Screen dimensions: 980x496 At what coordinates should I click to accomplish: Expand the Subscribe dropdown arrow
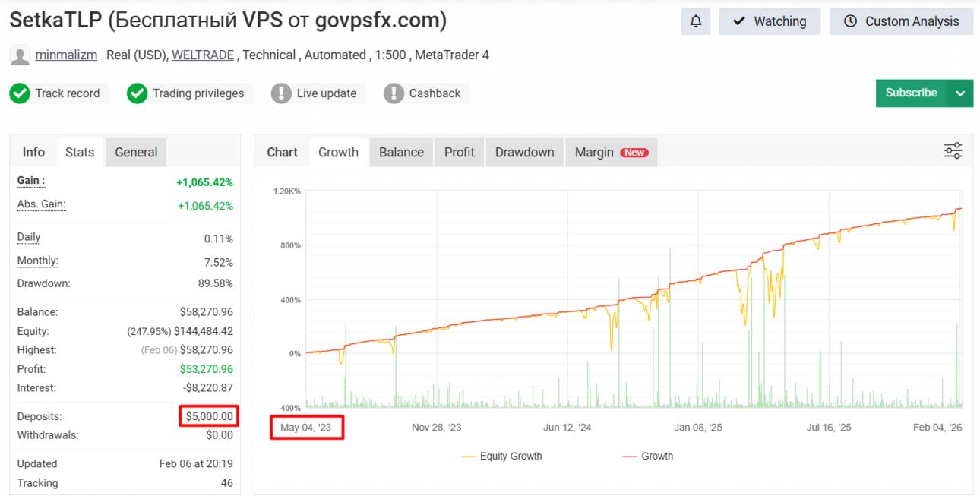(x=960, y=93)
